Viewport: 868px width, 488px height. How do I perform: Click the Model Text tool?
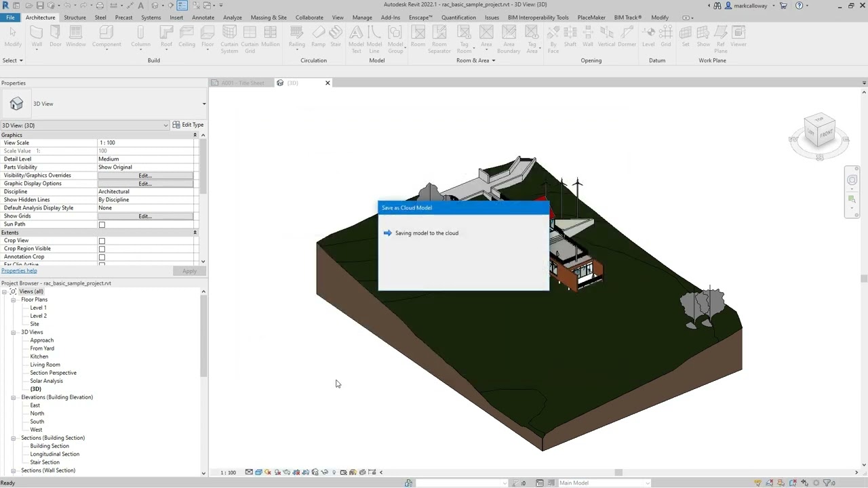(x=356, y=39)
